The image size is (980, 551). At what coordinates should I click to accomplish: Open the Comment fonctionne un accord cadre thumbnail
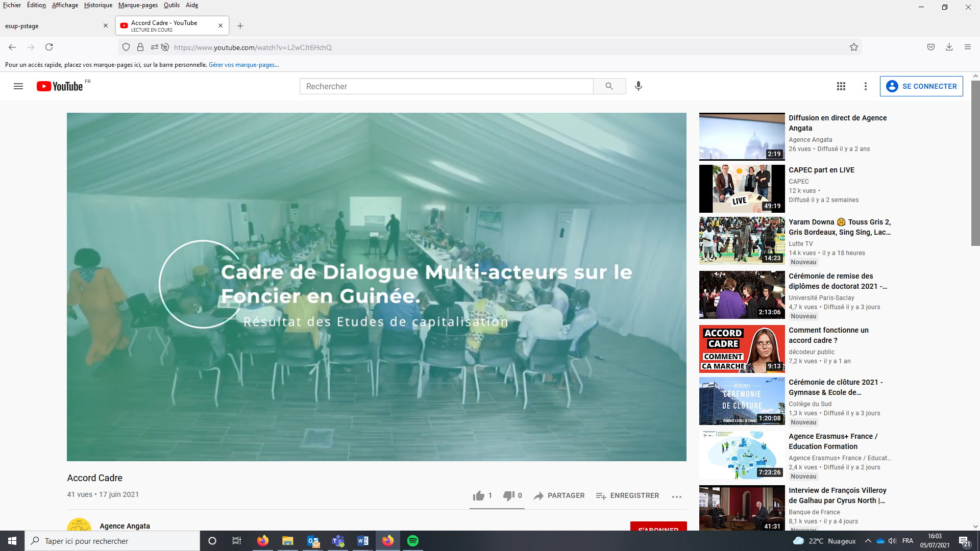click(x=742, y=349)
